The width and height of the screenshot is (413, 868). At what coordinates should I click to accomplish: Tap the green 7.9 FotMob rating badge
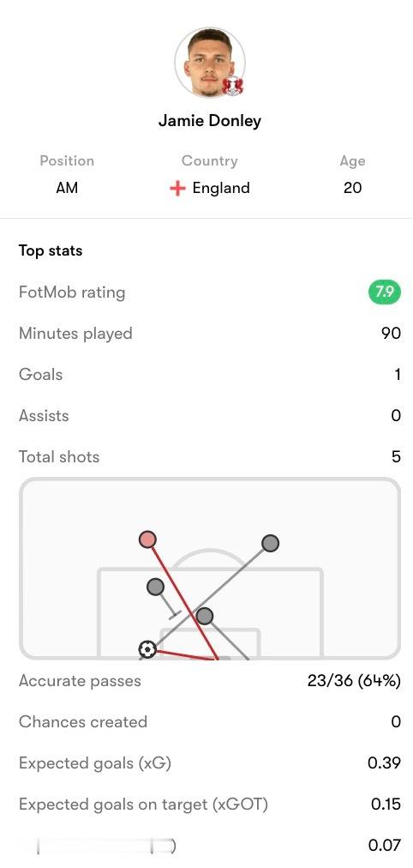(384, 292)
